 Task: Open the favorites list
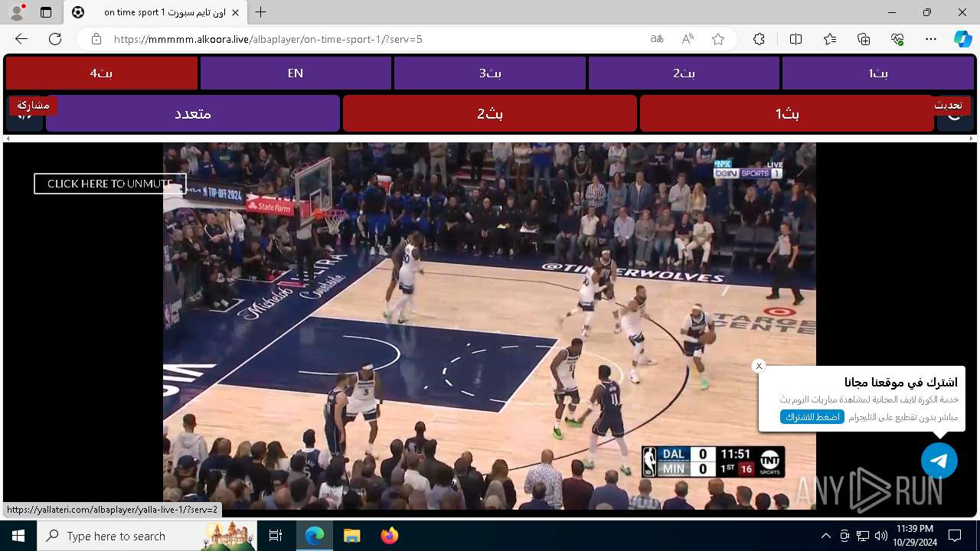click(830, 39)
